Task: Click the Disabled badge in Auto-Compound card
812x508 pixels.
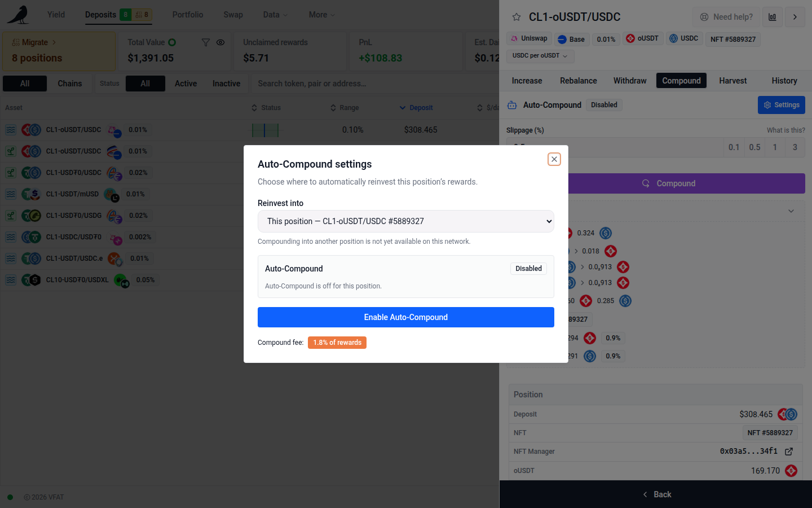Action: 528,269
